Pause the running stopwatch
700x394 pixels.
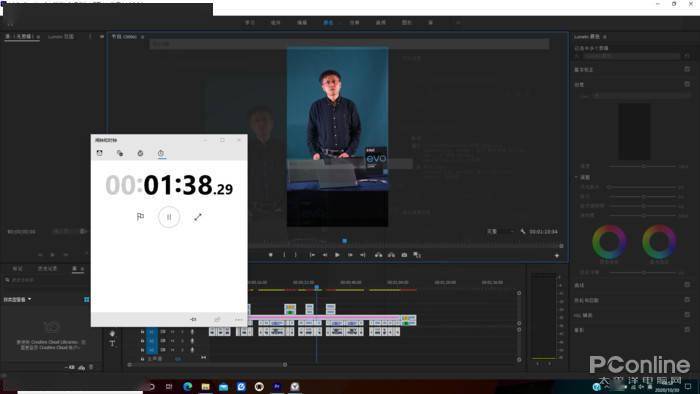pyautogui.click(x=169, y=217)
